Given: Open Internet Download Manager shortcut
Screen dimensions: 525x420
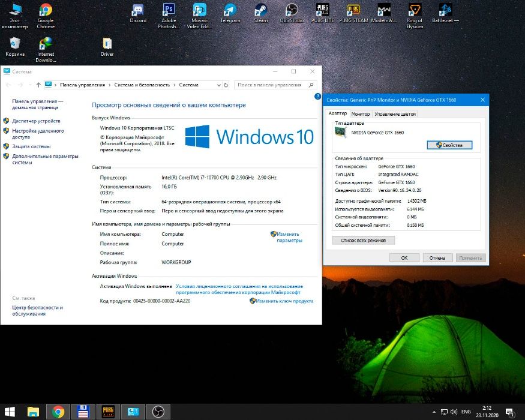Looking at the screenshot, I should 46,50.
